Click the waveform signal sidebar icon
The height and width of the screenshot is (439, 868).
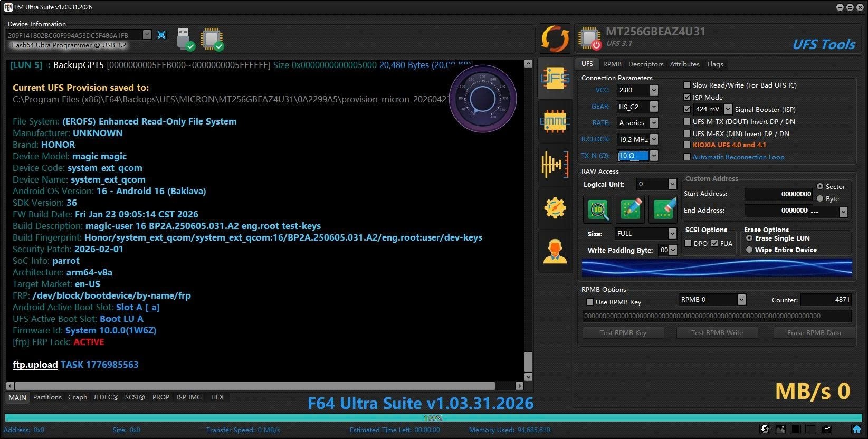(555, 164)
